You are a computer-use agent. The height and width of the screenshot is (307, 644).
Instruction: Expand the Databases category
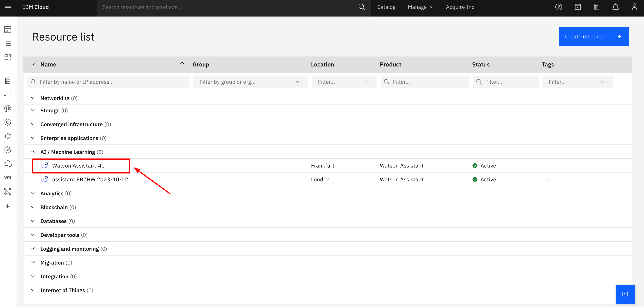click(33, 221)
